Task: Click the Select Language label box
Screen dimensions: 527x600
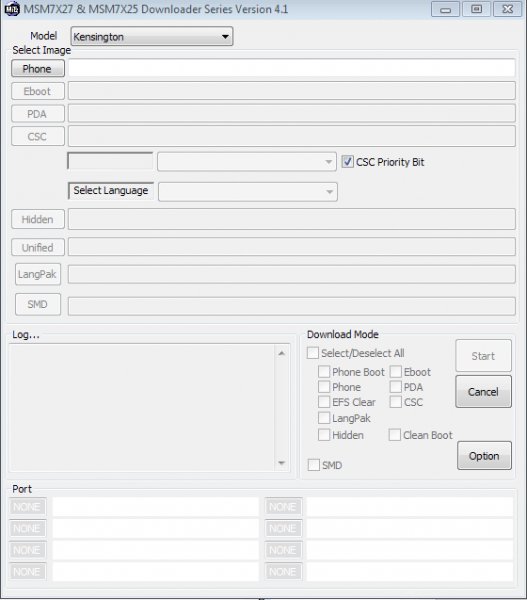Action: [111, 191]
